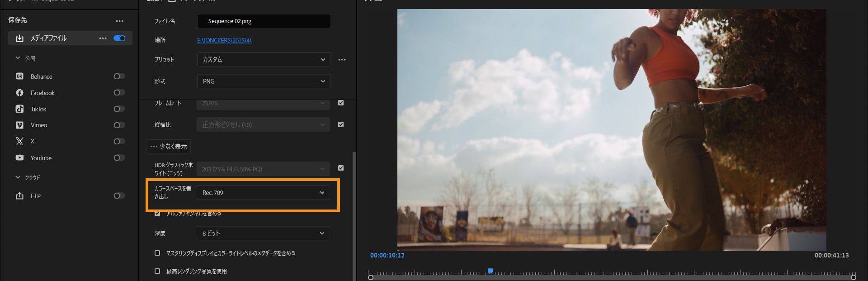Click the settings panel vertical scrollbar
868x281 pixels.
354,216
